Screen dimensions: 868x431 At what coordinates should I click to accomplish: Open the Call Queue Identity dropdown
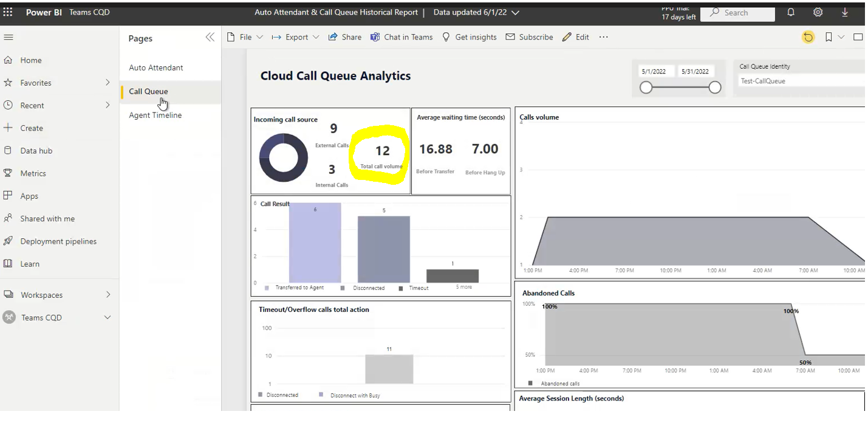pyautogui.click(x=801, y=81)
